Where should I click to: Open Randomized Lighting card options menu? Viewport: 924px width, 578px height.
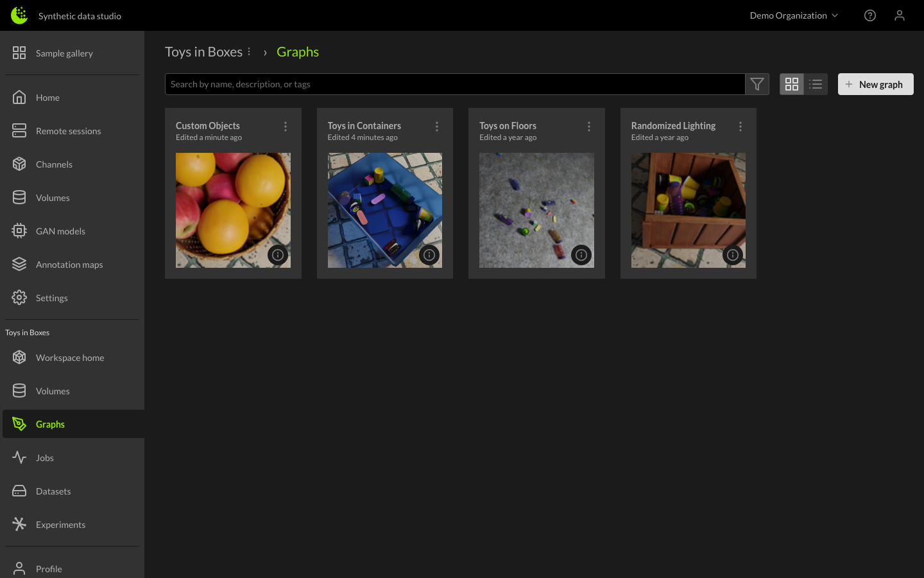740,127
